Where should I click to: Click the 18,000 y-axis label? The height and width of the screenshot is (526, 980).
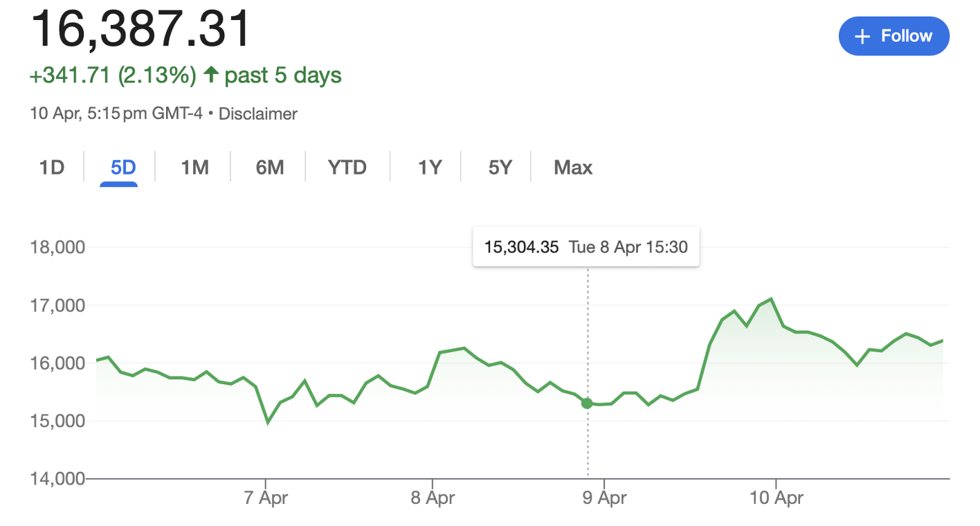point(58,247)
